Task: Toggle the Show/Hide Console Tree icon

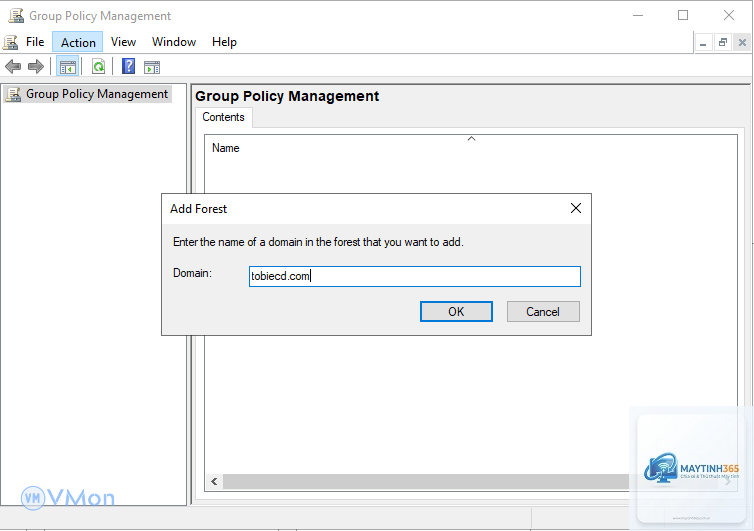Action: click(67, 67)
